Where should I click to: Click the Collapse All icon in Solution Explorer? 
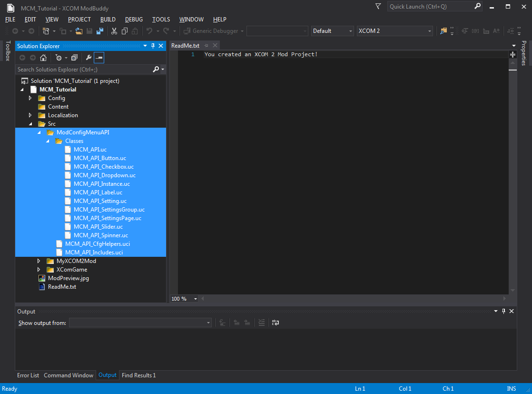(x=74, y=58)
